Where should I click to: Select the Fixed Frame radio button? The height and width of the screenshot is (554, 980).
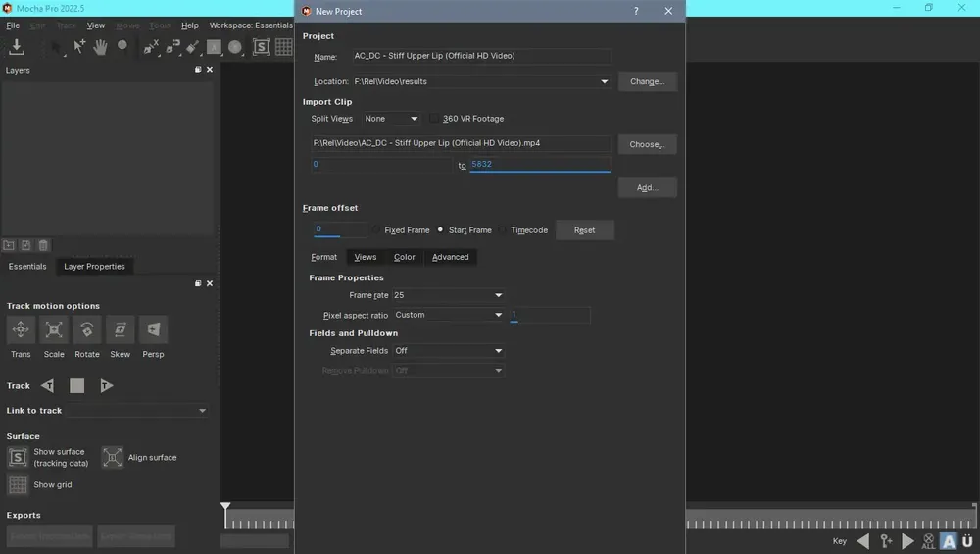click(x=375, y=230)
